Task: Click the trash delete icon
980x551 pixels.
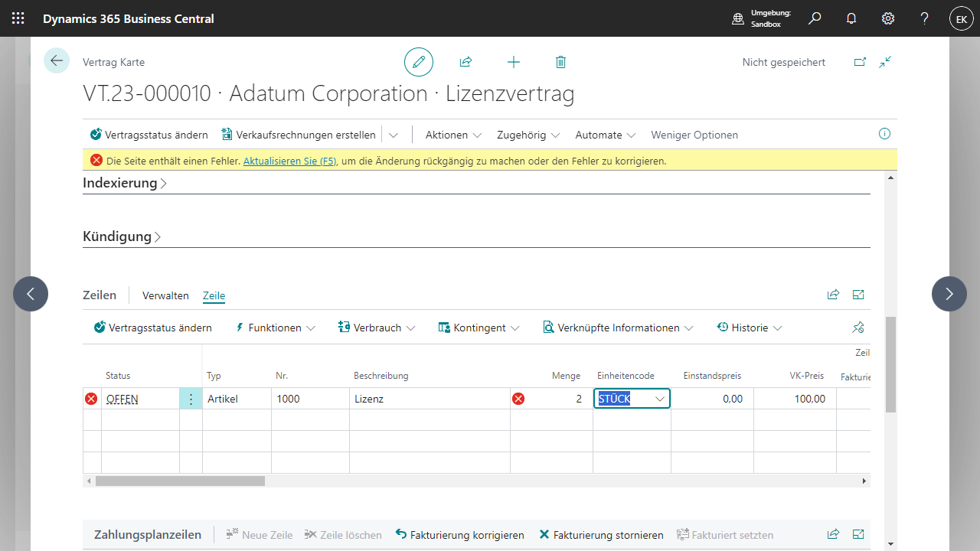Action: tap(560, 62)
